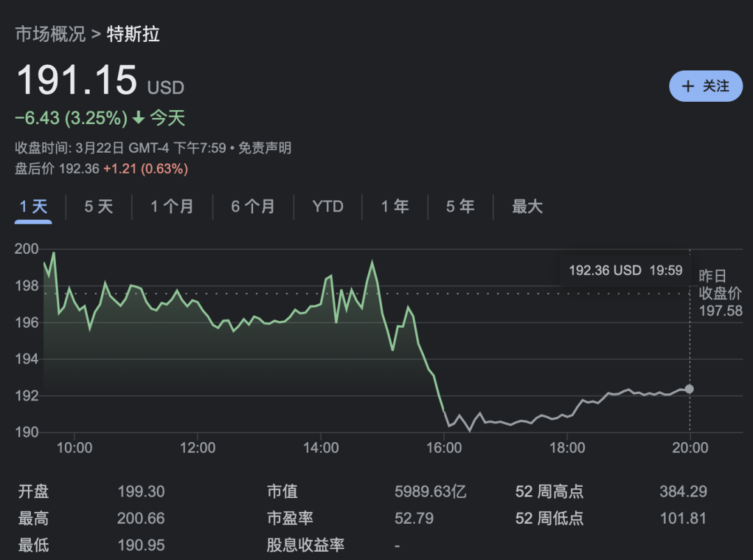Click the 市值 value 5989.63亿
This screenshot has width=753, height=560.
[x=430, y=492]
